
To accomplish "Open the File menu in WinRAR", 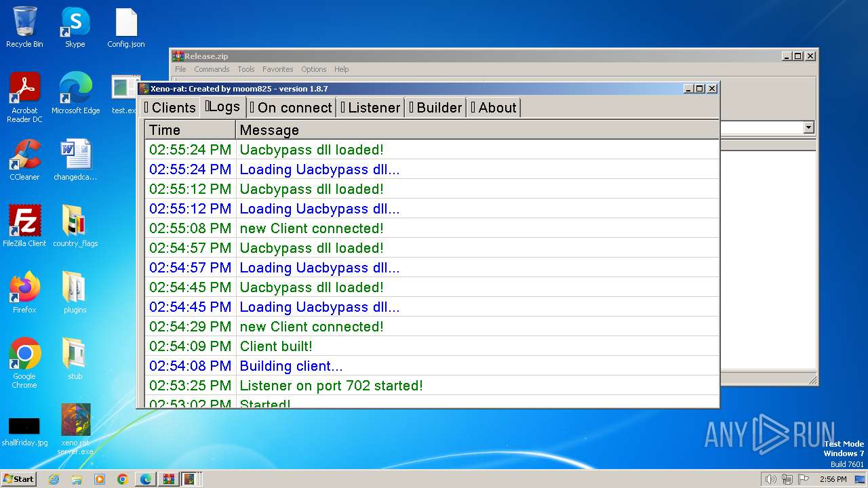I will (x=180, y=69).
